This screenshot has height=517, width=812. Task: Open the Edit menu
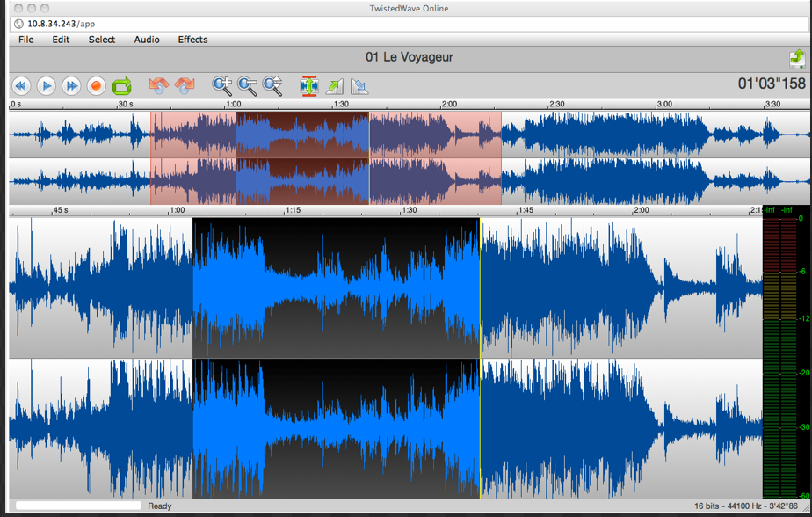coord(61,40)
